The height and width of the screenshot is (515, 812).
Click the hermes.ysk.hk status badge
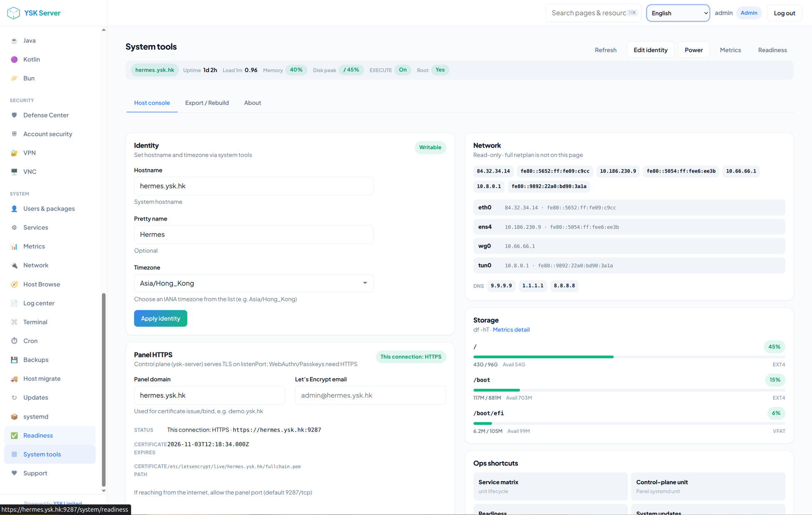[155, 70]
